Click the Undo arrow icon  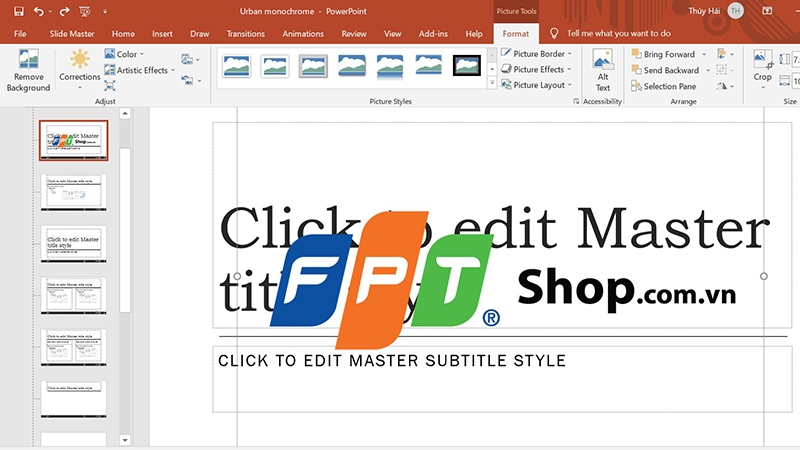click(x=38, y=11)
